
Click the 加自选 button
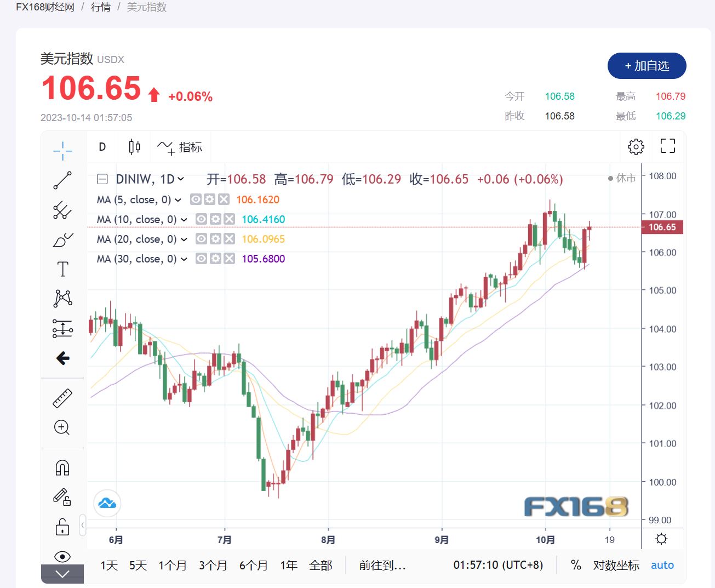647,66
